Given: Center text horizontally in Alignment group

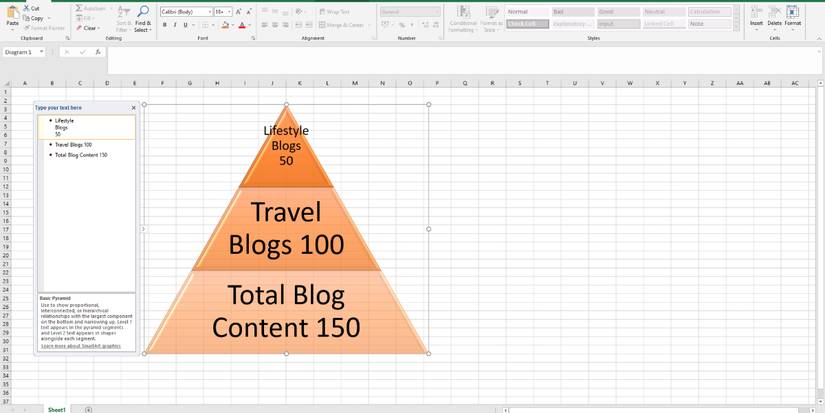Looking at the screenshot, I should [x=275, y=25].
